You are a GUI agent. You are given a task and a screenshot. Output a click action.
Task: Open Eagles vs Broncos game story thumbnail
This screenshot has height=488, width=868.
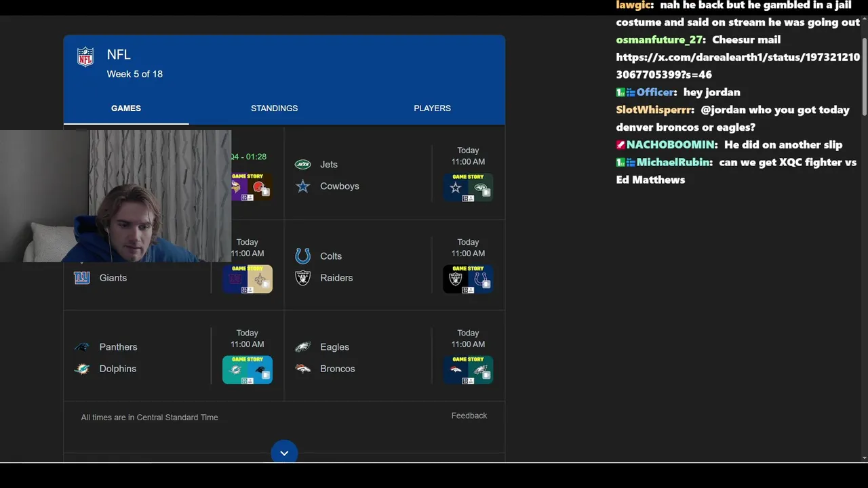coord(468,369)
